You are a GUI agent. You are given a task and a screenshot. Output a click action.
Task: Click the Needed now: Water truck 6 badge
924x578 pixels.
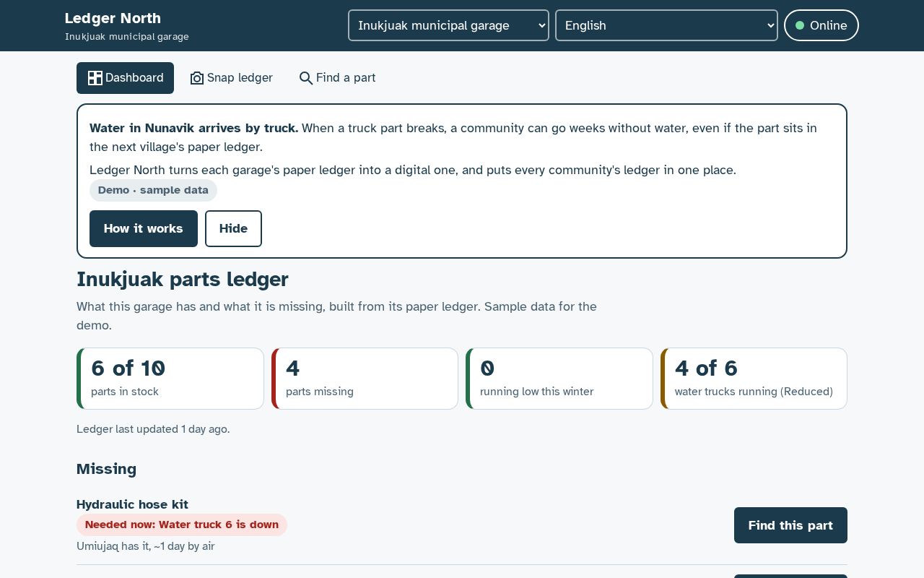182,525
